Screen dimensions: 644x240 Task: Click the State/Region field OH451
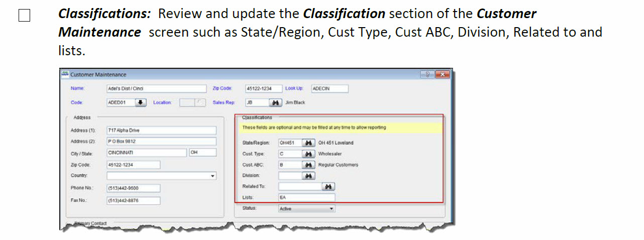tap(290, 143)
